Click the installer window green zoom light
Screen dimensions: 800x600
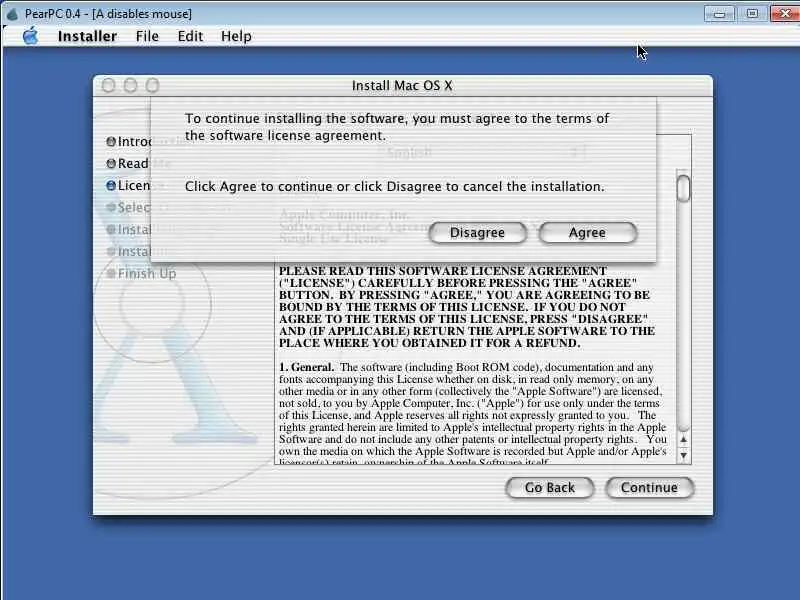[x=153, y=85]
